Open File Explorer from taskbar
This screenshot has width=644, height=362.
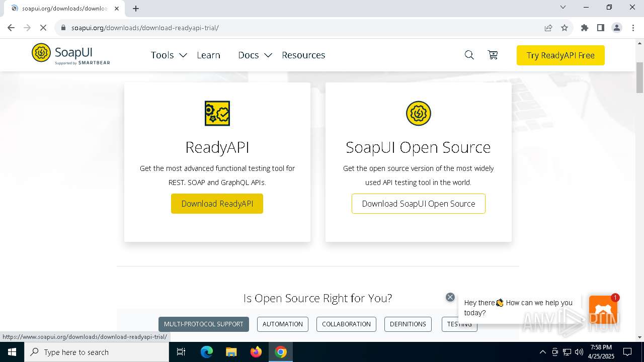231,352
